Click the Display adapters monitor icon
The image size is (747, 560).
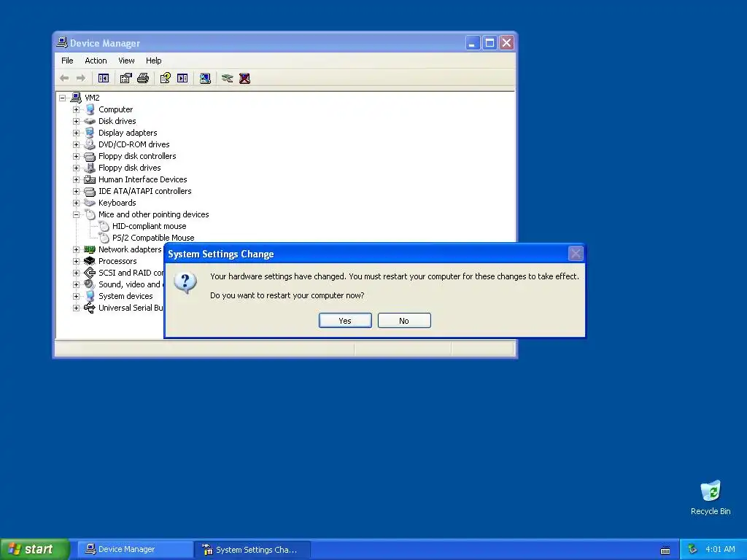pyautogui.click(x=90, y=133)
